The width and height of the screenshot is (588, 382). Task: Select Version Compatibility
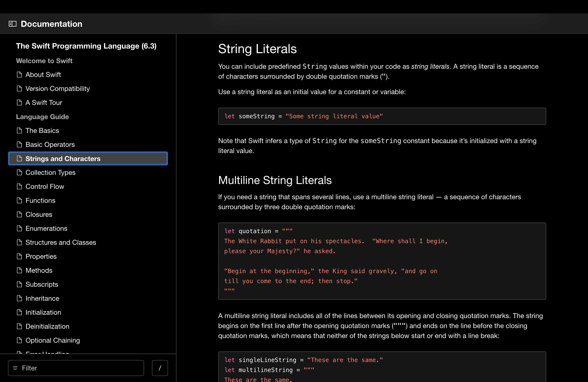click(58, 88)
